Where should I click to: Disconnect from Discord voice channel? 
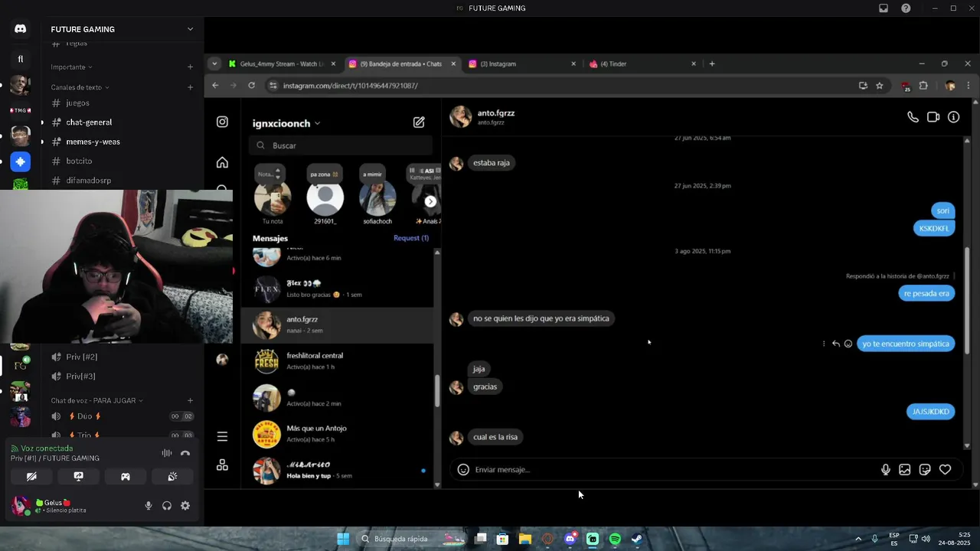pyautogui.click(x=185, y=453)
